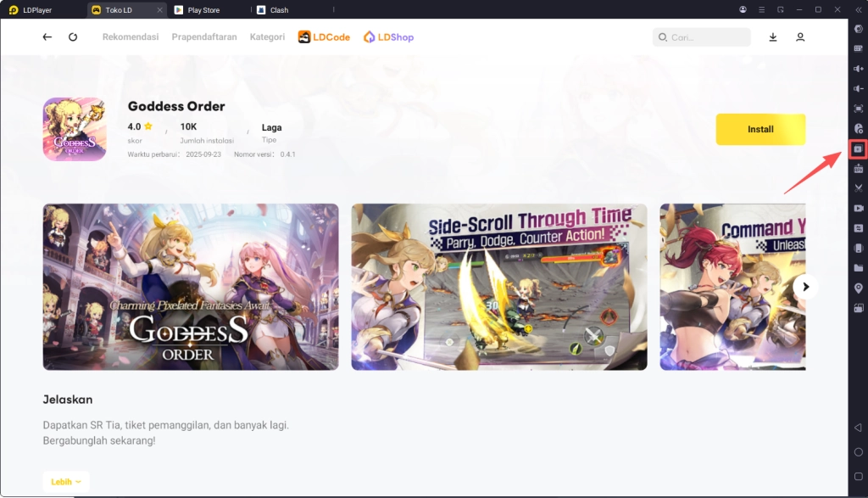Tap the Android home circle button

(858, 452)
